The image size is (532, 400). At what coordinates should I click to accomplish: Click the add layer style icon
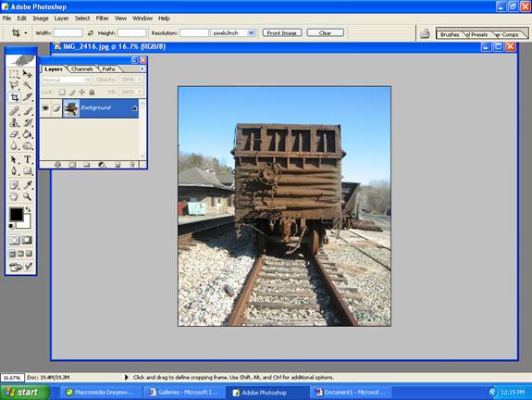(57, 165)
